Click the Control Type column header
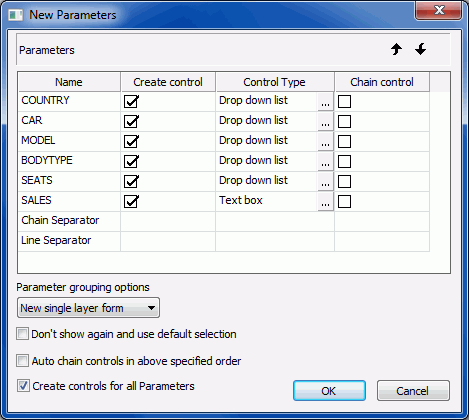The image size is (469, 420). [x=275, y=82]
